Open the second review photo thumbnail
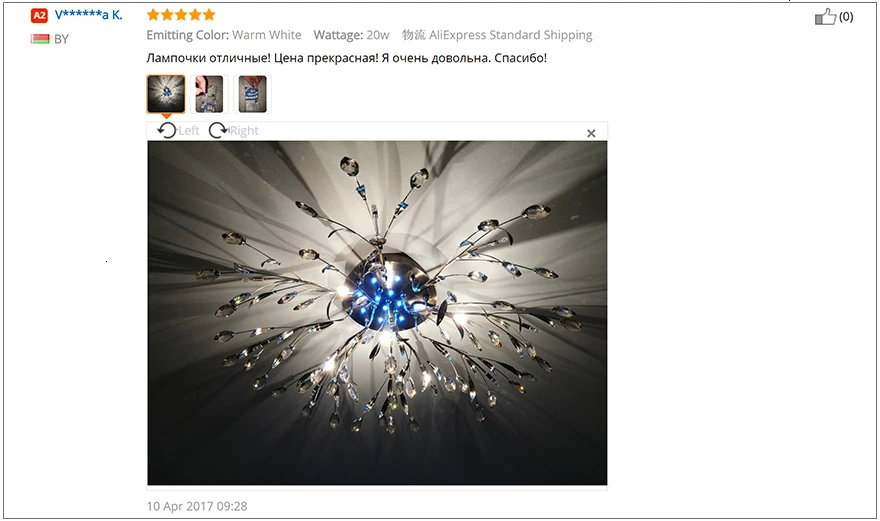This screenshot has height=521, width=880. [x=209, y=94]
